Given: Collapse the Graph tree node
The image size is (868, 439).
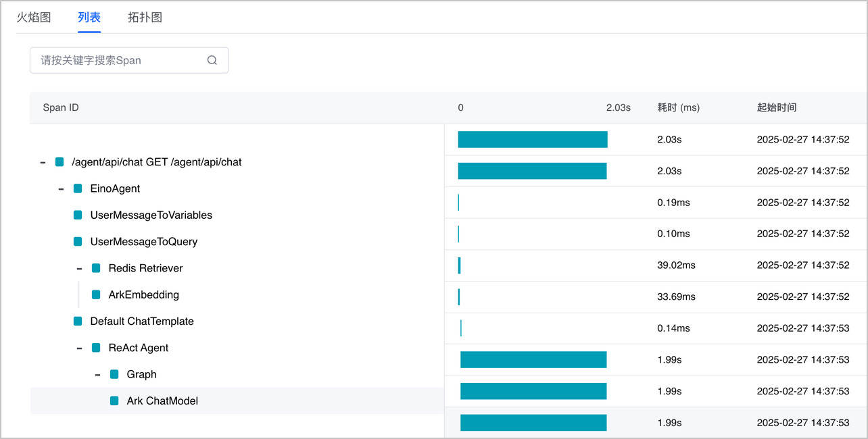Looking at the screenshot, I should click(x=97, y=374).
